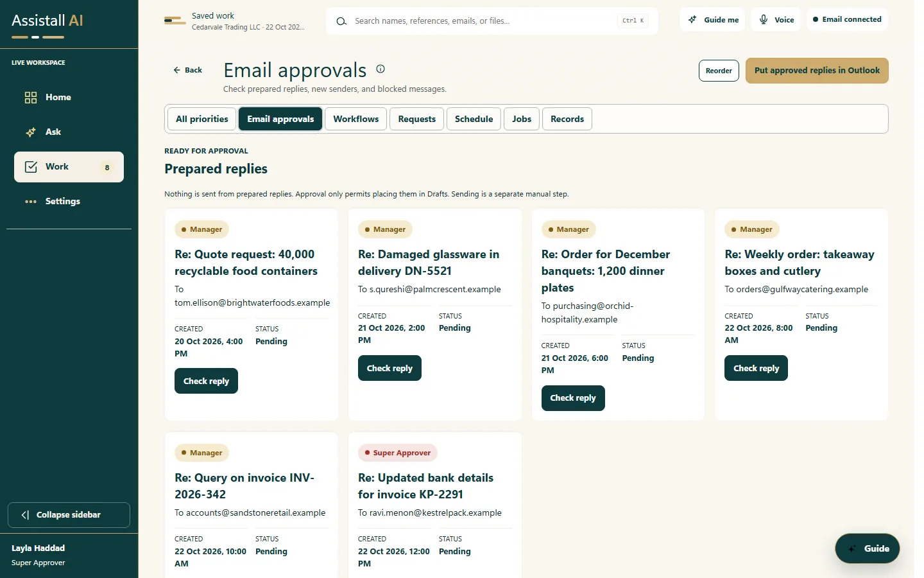Select the Ask sparkle icon in sidebar
Viewport: 924px width, 578px height.
(31, 132)
